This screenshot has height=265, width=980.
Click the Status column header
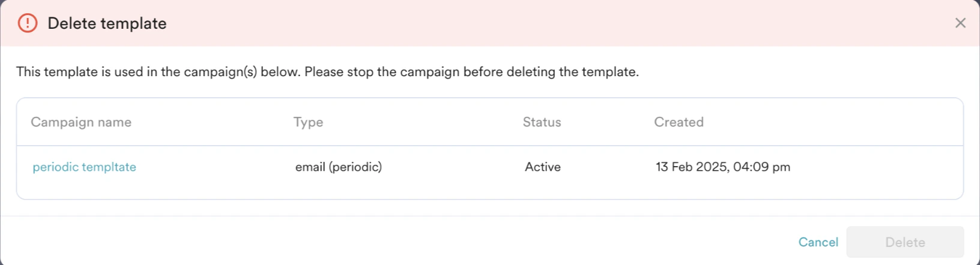[542, 122]
